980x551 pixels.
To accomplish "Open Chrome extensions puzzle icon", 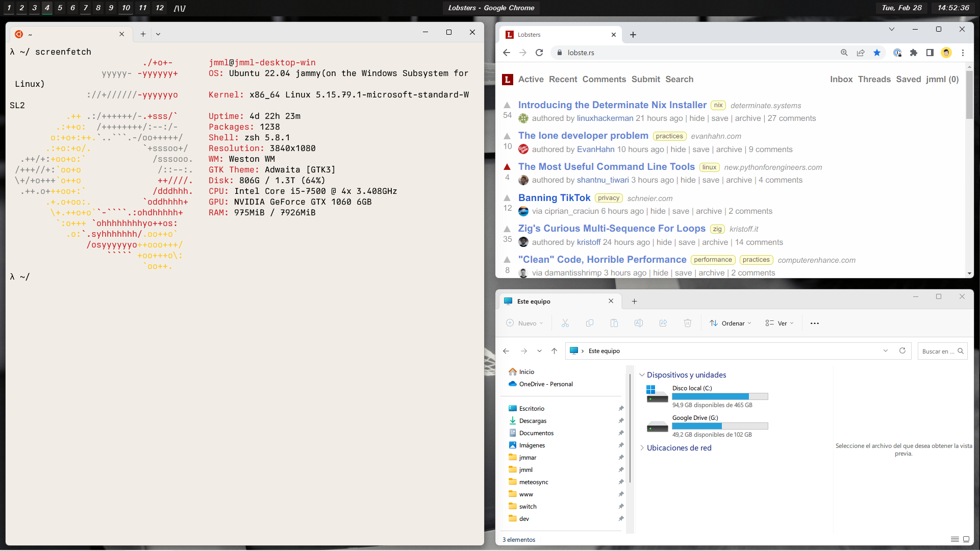I will [x=913, y=53].
